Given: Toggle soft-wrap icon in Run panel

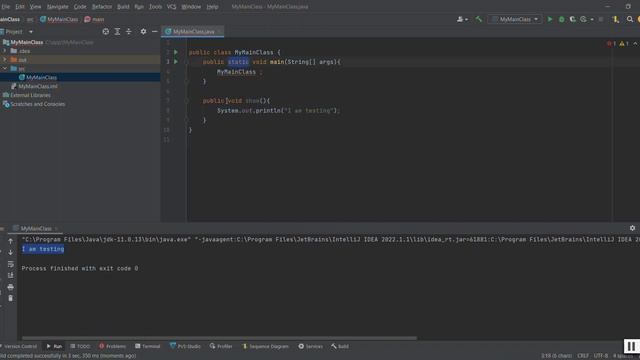Looking at the screenshot, I should pos(11,264).
